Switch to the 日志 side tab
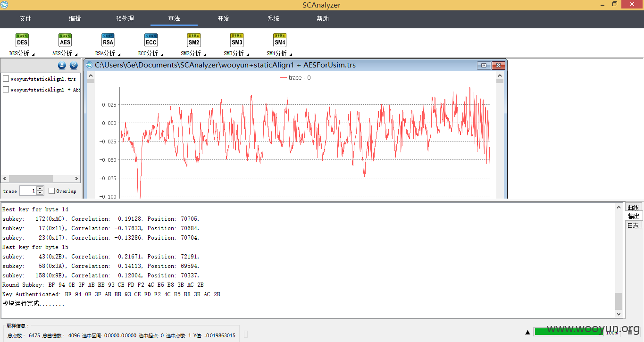644x342 pixels. [x=633, y=225]
